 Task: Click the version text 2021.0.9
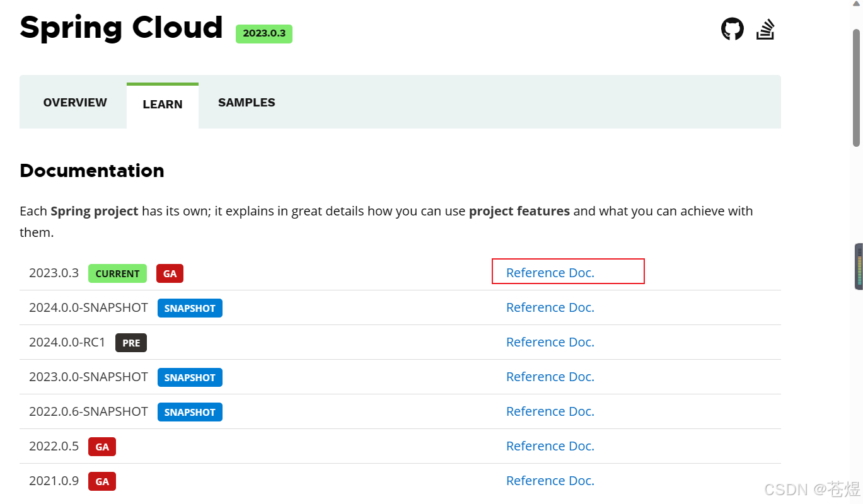click(x=54, y=481)
